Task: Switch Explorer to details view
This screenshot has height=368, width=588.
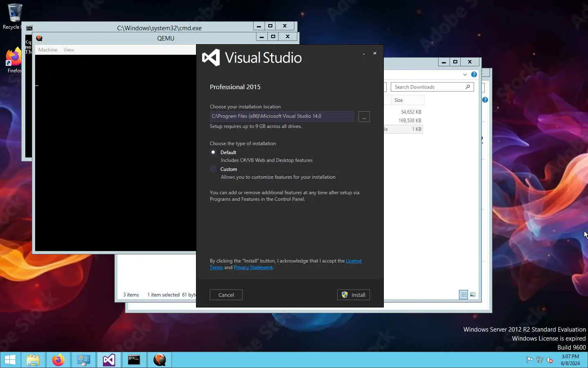Action: pyautogui.click(x=463, y=294)
